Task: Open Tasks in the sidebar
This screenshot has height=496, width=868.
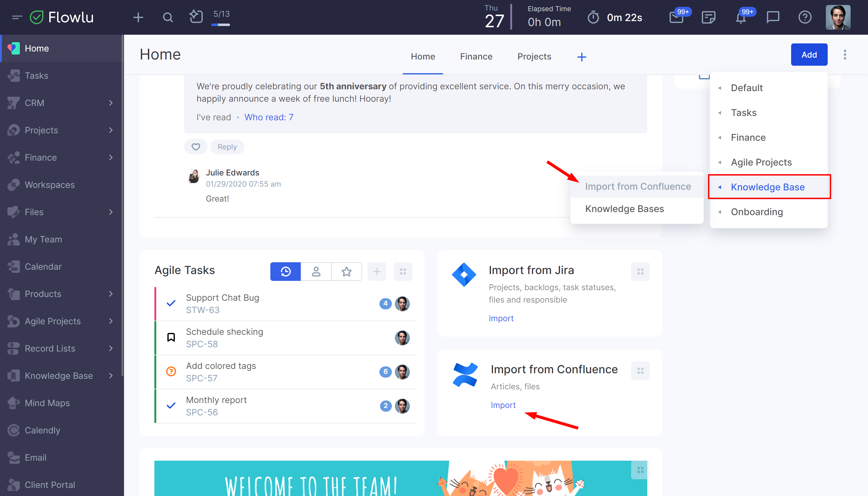Action: pos(62,76)
